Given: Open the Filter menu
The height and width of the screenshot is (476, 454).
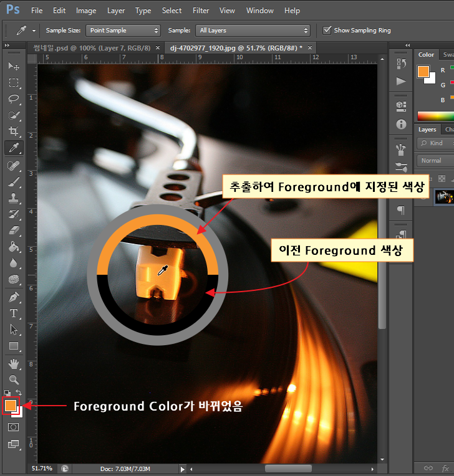Looking at the screenshot, I should 201,11.
